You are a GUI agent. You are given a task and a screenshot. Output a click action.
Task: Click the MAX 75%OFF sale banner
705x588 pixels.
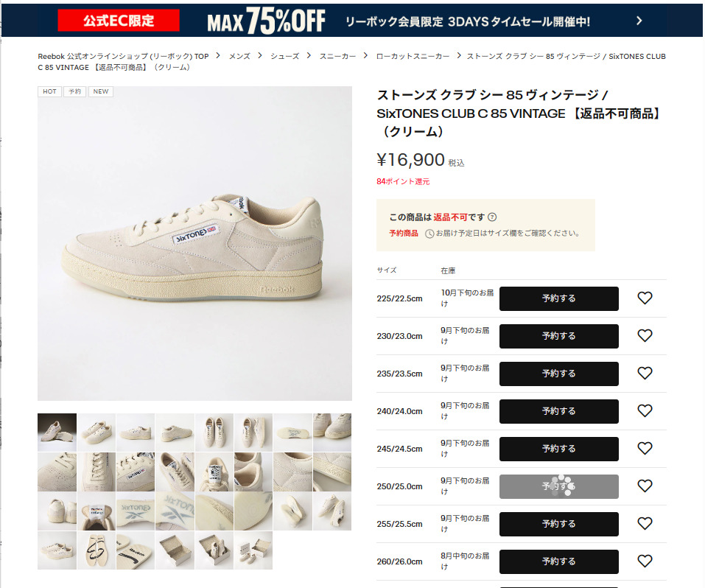[351, 21]
